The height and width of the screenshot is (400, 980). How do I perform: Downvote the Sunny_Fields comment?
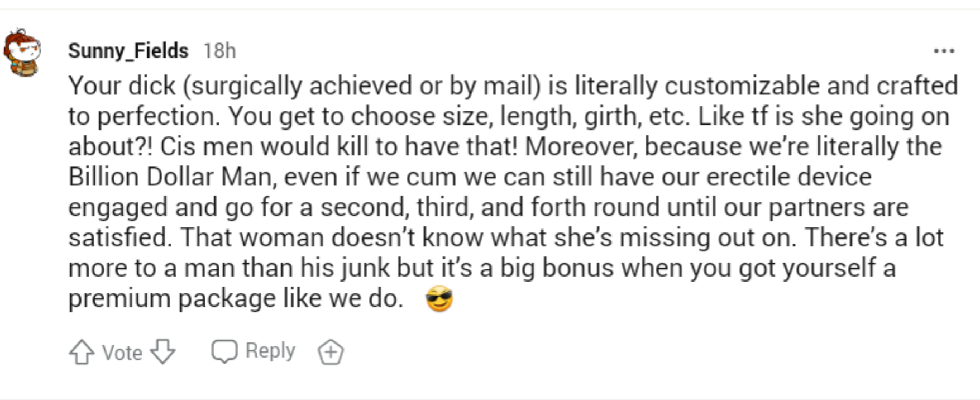point(163,353)
